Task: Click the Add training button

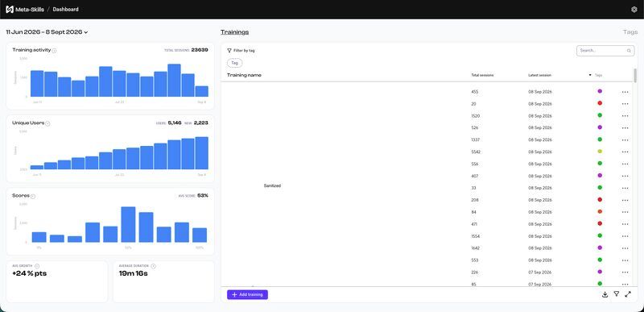Action: pyautogui.click(x=247, y=295)
